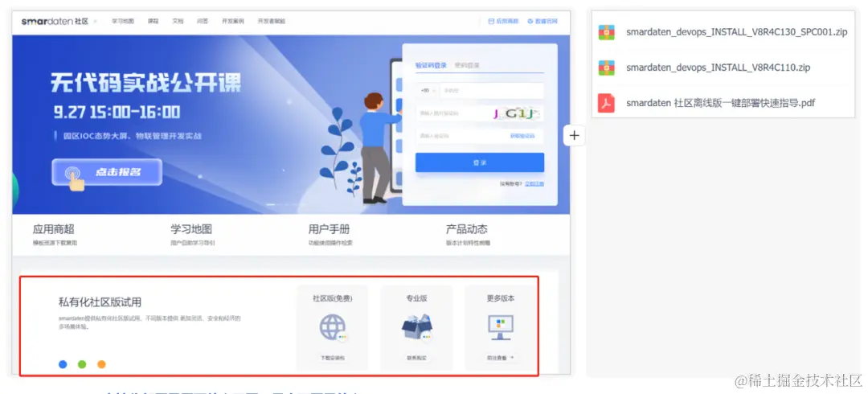
Task: Open 学习地图 card below banner
Action: 193,235
